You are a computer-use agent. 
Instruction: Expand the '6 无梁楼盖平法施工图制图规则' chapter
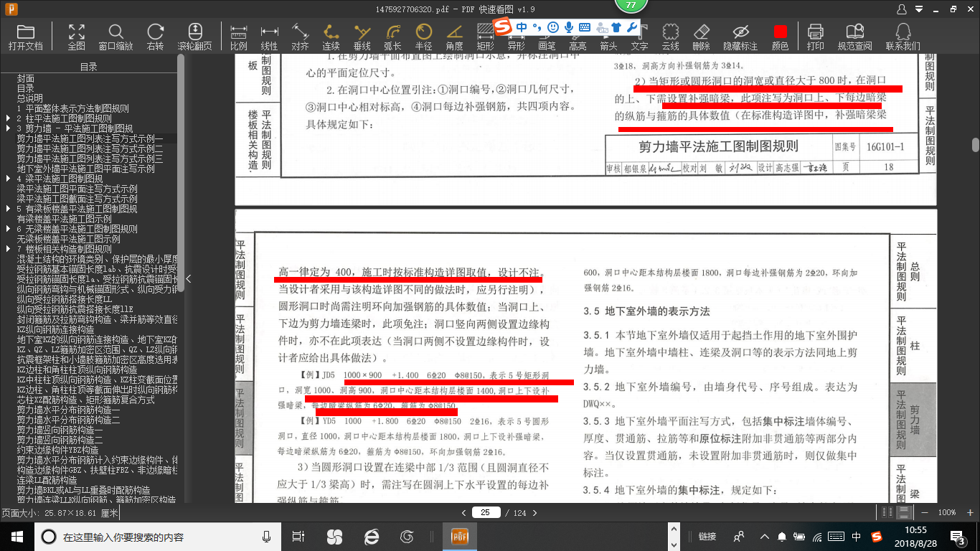click(8, 229)
